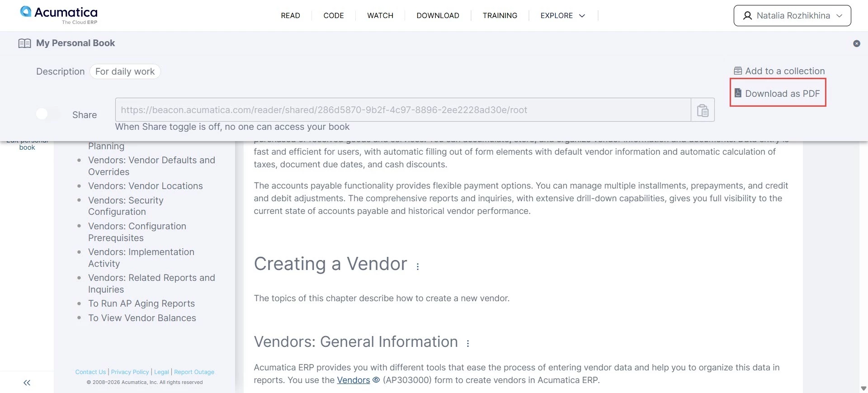Open the WATCH menu item
This screenshot has height=393, width=868.
[x=380, y=15]
